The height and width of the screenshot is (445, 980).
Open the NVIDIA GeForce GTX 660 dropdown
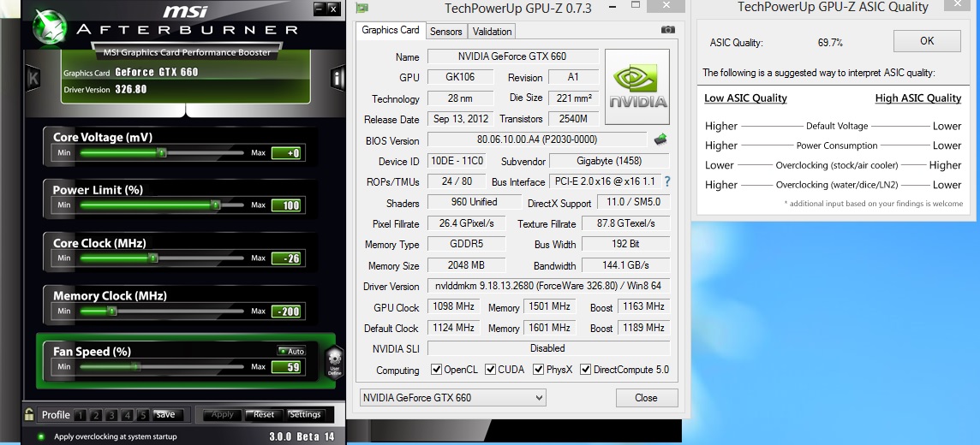452,398
